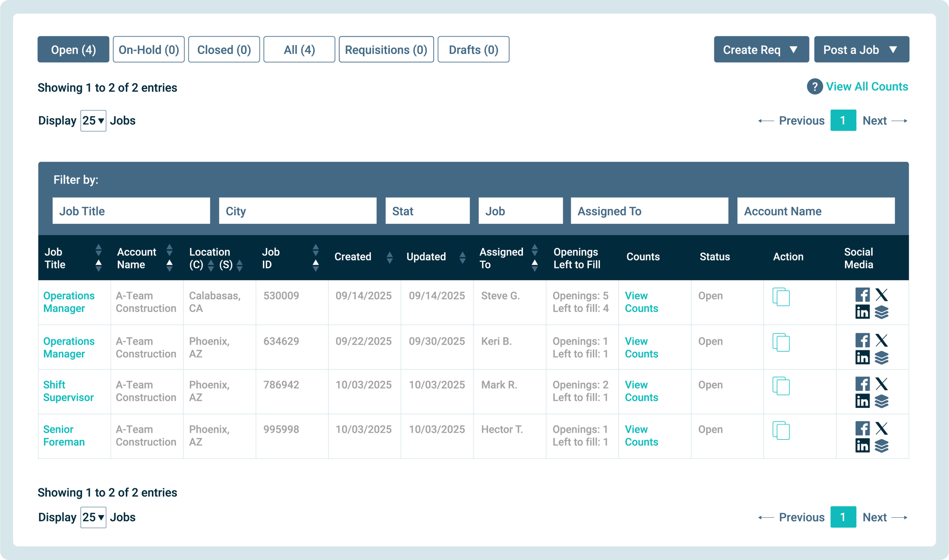Image resolution: width=949 pixels, height=560 pixels.
Task: Sort the table by Job ID
Action: pyautogui.click(x=316, y=258)
